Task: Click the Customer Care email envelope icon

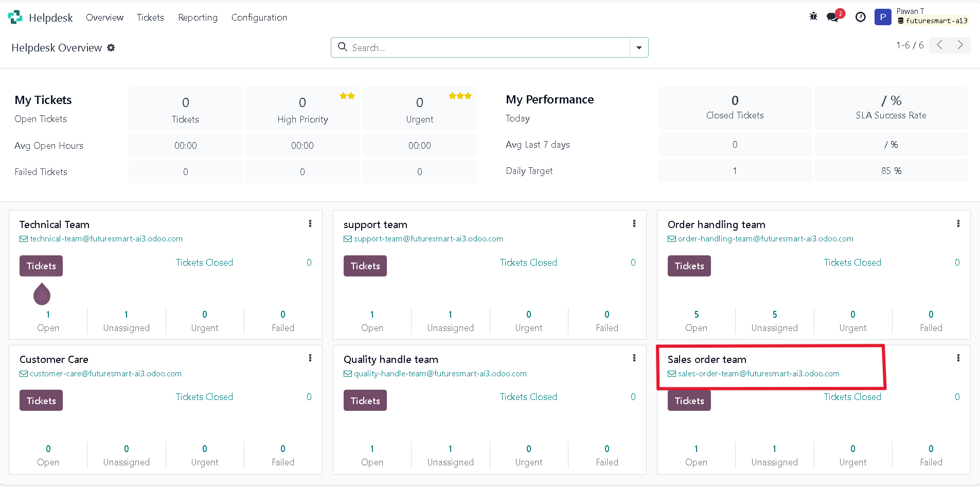Action: 24,374
